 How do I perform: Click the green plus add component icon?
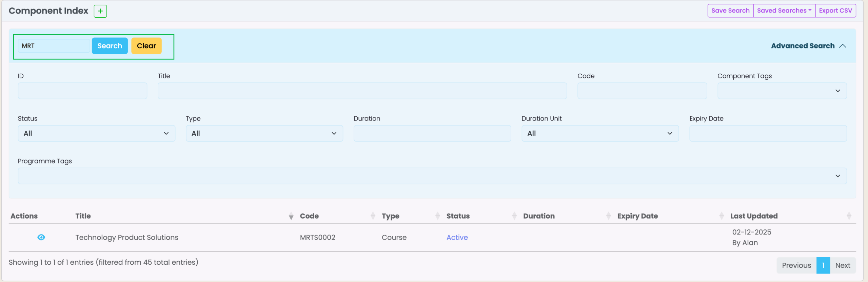pyautogui.click(x=100, y=11)
